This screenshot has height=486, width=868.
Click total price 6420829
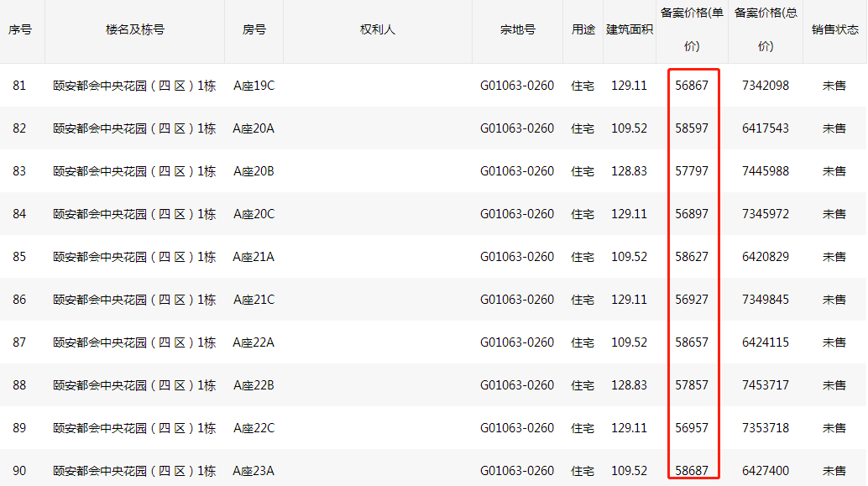[766, 257]
